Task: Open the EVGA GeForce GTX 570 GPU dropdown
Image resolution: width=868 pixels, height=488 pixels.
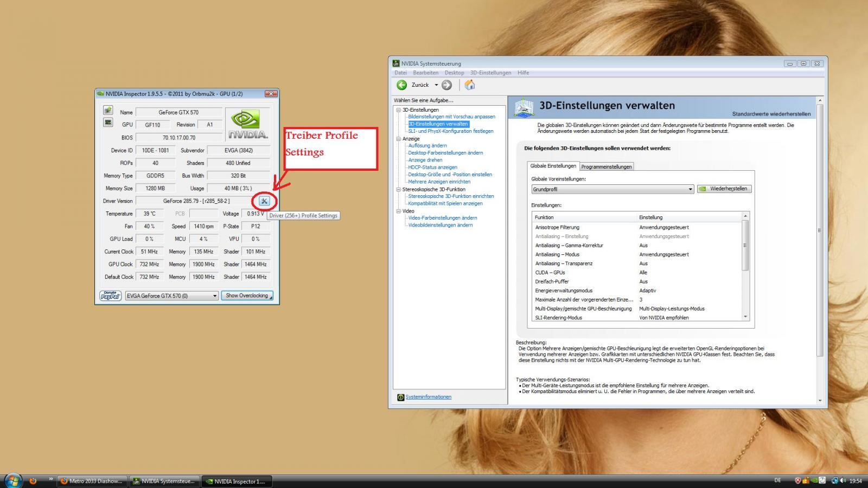Action: tap(172, 296)
